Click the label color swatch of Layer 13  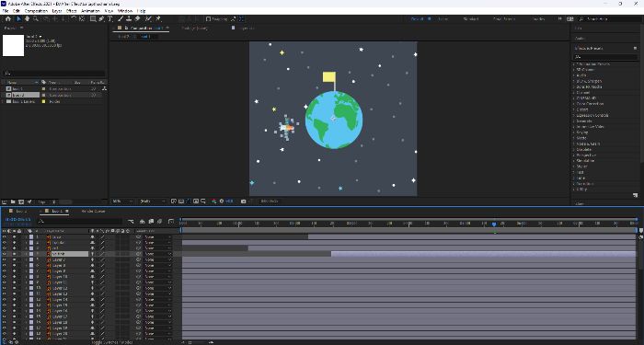tap(31, 293)
